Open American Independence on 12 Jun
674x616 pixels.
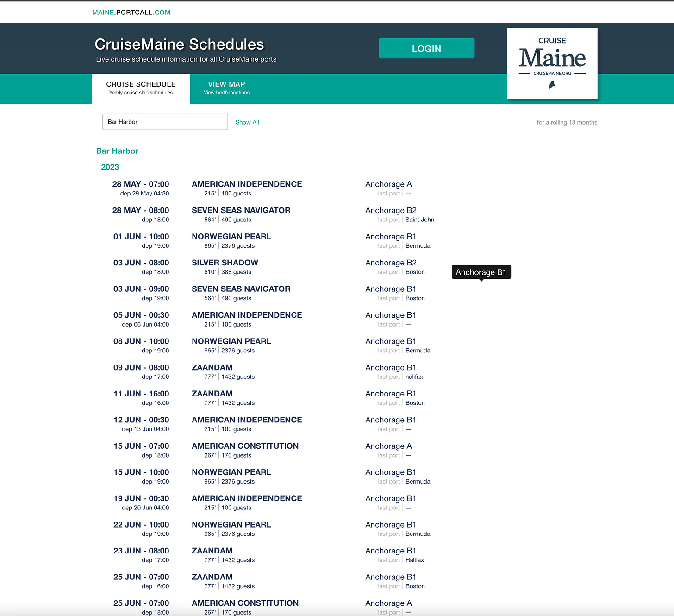tap(247, 420)
